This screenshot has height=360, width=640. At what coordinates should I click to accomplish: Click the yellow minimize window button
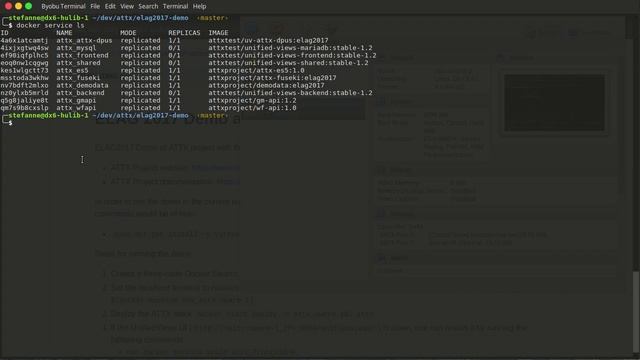[x=18, y=6]
